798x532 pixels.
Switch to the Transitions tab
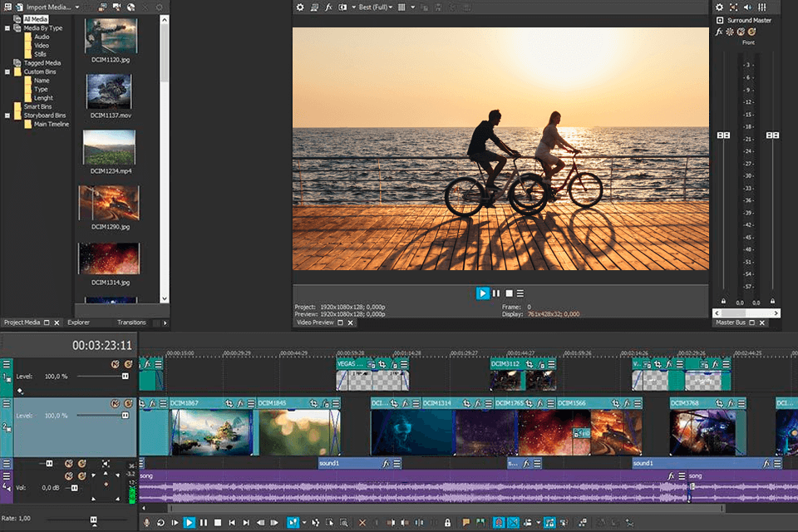131,323
